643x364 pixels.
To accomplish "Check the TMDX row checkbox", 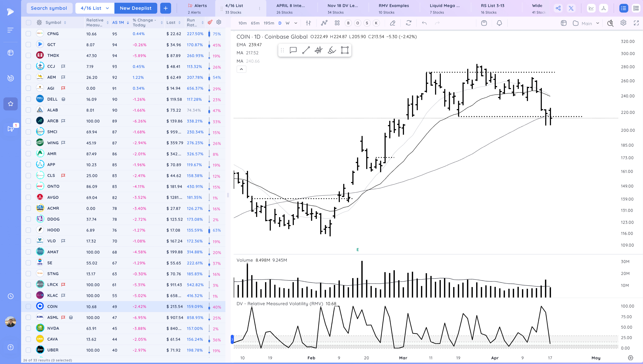I will [28, 55].
